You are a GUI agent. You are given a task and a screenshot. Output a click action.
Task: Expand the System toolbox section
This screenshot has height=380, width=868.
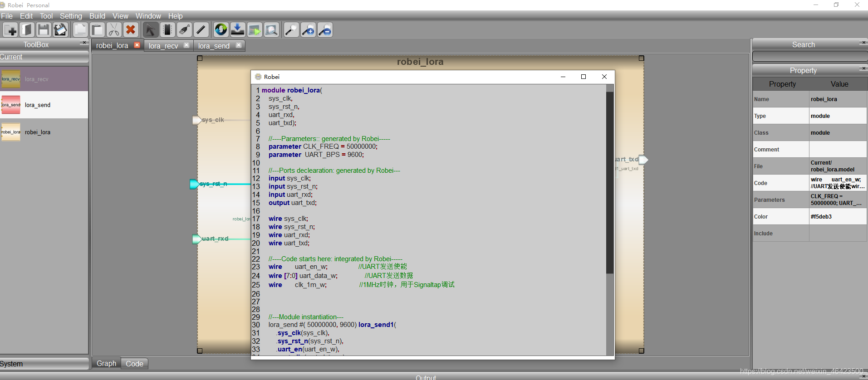(x=44, y=364)
